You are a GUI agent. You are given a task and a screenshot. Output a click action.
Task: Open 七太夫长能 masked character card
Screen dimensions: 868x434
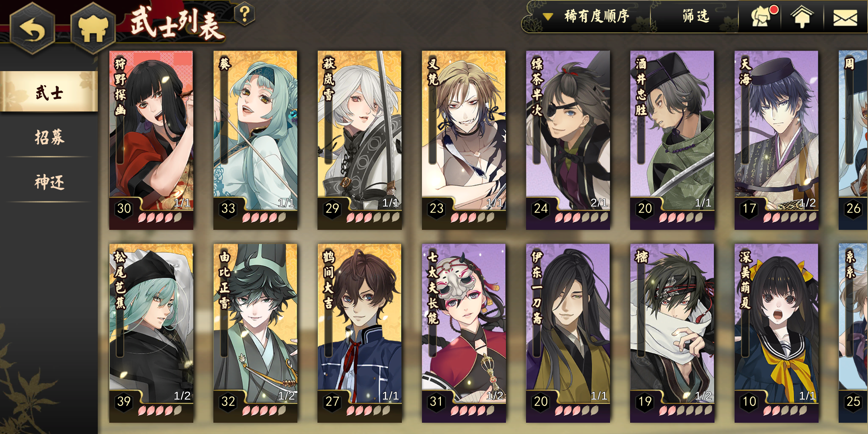[464, 333]
